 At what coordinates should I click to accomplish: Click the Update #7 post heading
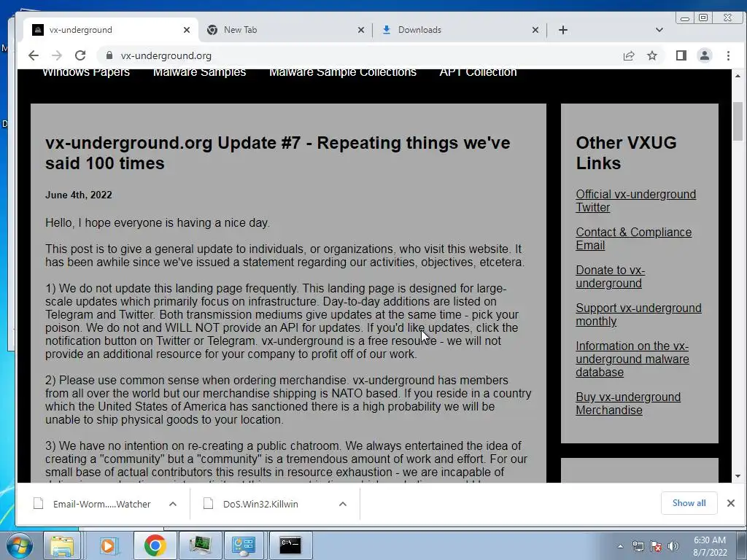[x=277, y=153]
